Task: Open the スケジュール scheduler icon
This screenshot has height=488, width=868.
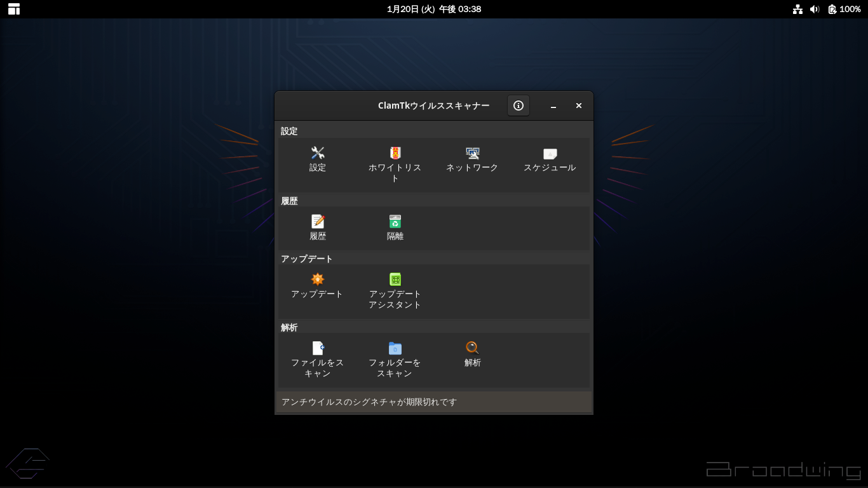Action: coord(550,153)
